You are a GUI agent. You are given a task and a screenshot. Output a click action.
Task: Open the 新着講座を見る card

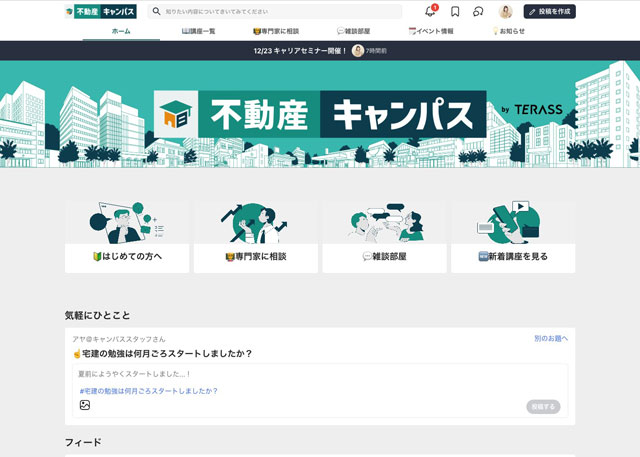point(513,237)
